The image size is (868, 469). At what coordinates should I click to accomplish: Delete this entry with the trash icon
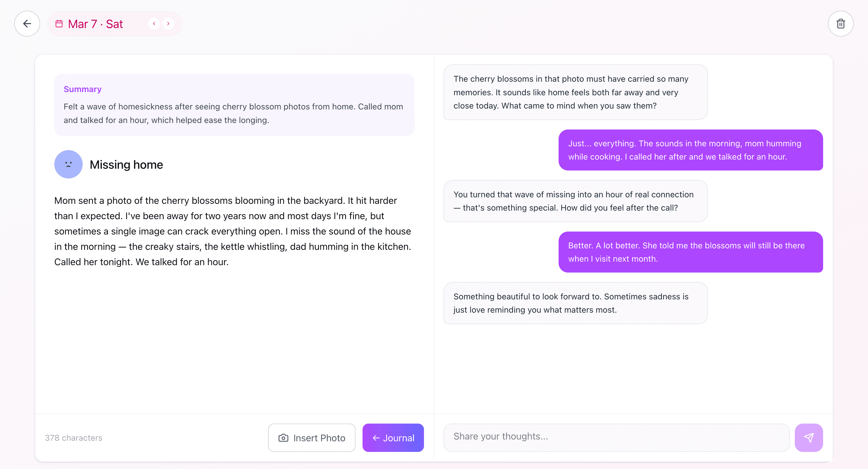841,24
